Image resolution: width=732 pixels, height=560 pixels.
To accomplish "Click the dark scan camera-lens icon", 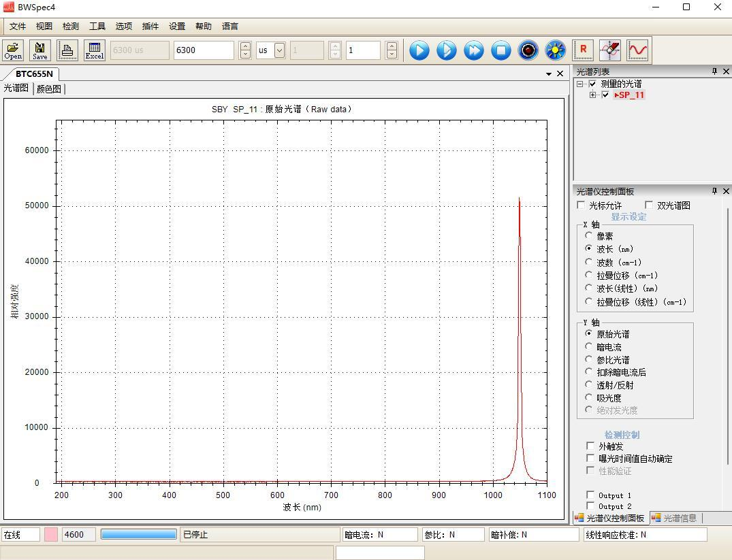I will coord(528,50).
